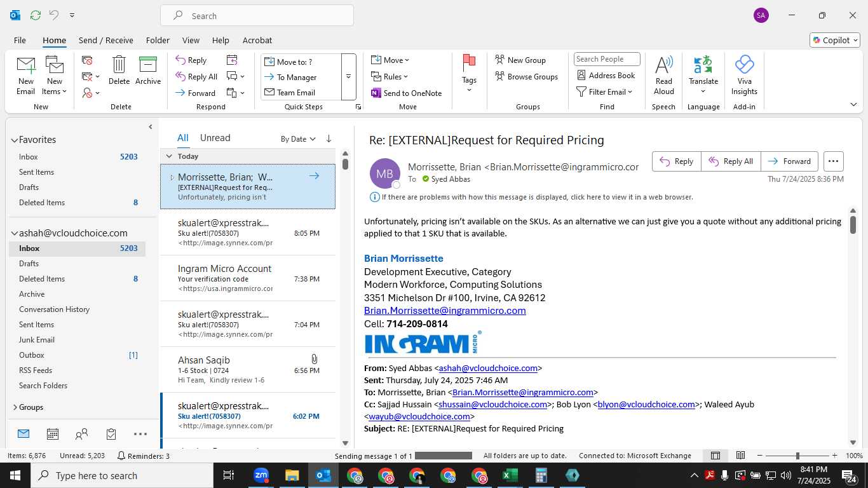868x488 pixels.
Task: Collapse the Favorites section
Action: pos(14,140)
